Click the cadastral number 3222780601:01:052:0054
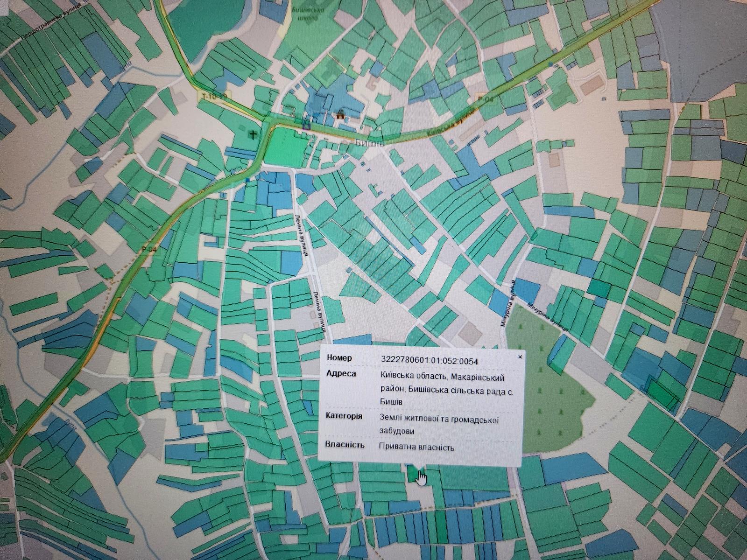 (x=430, y=361)
